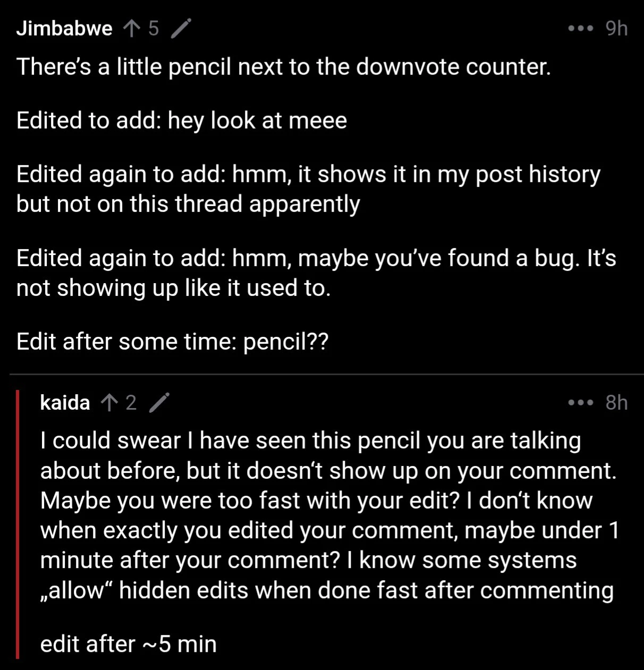The height and width of the screenshot is (670, 644).
Task: Toggle the upvote state on kaida's comment
Action: click(x=109, y=402)
